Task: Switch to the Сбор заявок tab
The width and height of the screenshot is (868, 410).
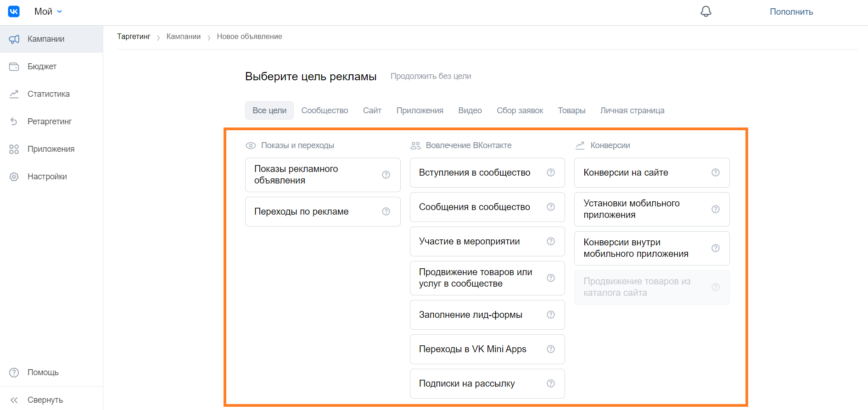Action: coord(520,111)
